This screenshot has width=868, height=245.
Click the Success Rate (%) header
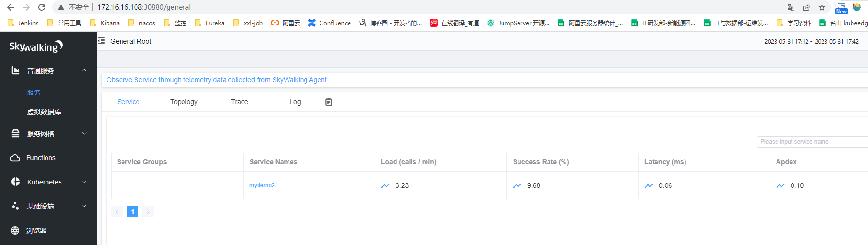click(x=541, y=162)
